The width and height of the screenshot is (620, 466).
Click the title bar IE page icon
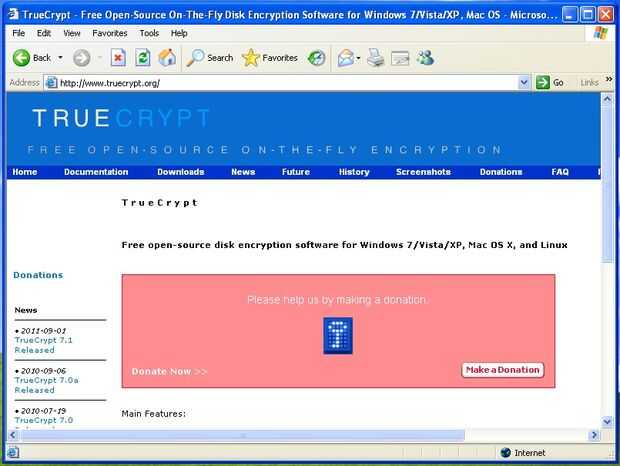tap(13, 14)
